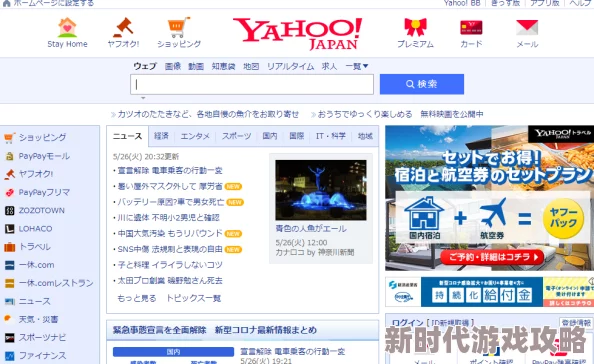Switch to the 地域 news tab
The height and width of the screenshot is (364, 594).
click(x=365, y=136)
